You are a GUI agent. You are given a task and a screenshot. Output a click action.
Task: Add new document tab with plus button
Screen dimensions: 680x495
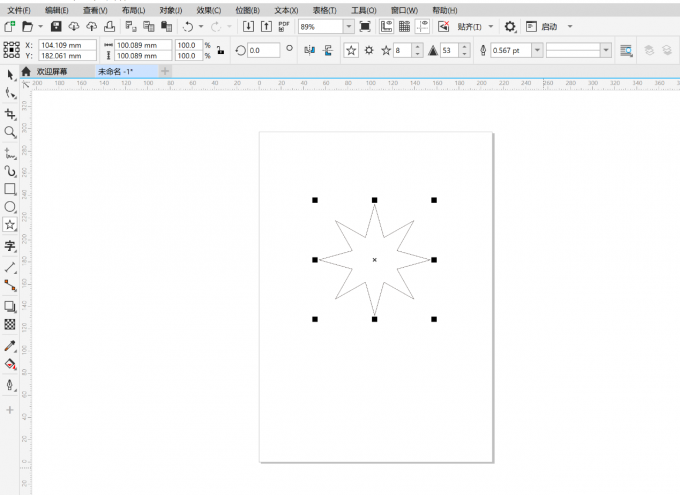[166, 72]
